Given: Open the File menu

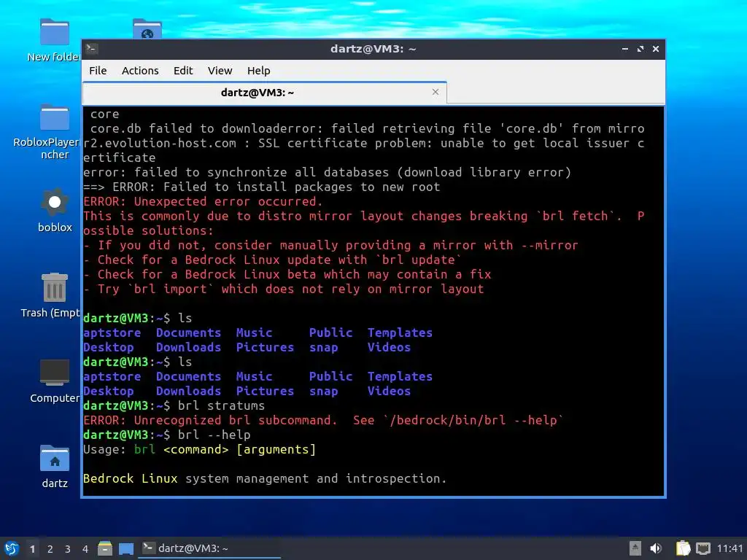Looking at the screenshot, I should 98,71.
